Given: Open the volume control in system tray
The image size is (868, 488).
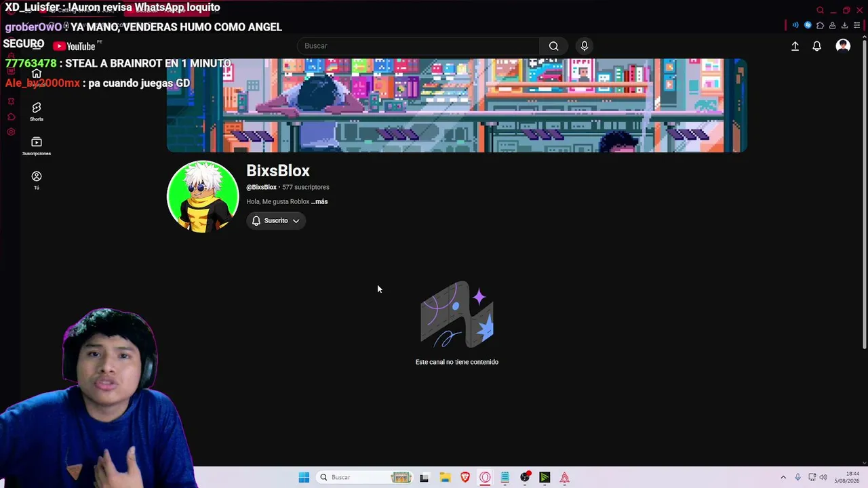Looking at the screenshot, I should click(823, 477).
